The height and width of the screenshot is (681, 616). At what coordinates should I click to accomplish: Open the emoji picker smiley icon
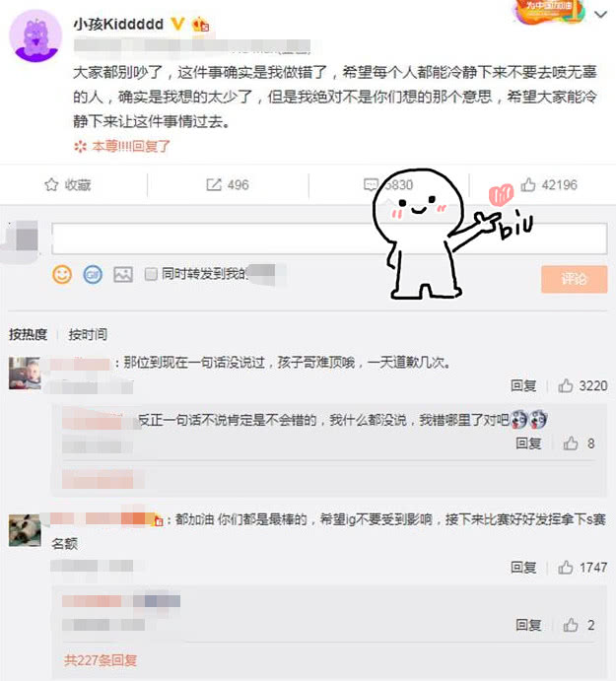pyautogui.click(x=62, y=275)
